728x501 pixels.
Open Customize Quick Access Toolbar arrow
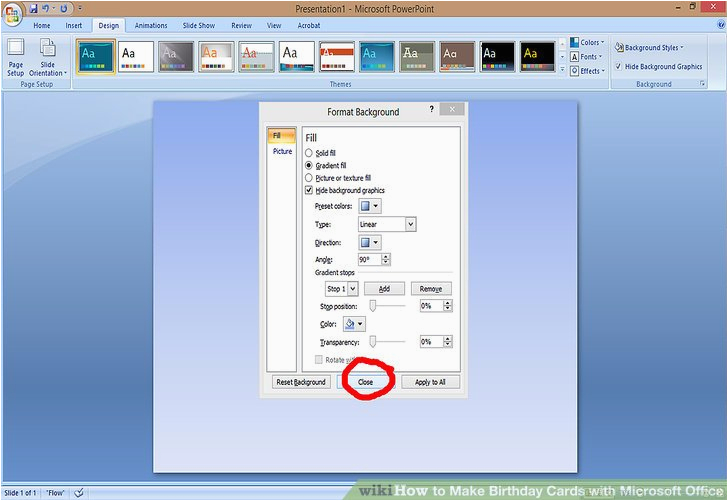(79, 8)
